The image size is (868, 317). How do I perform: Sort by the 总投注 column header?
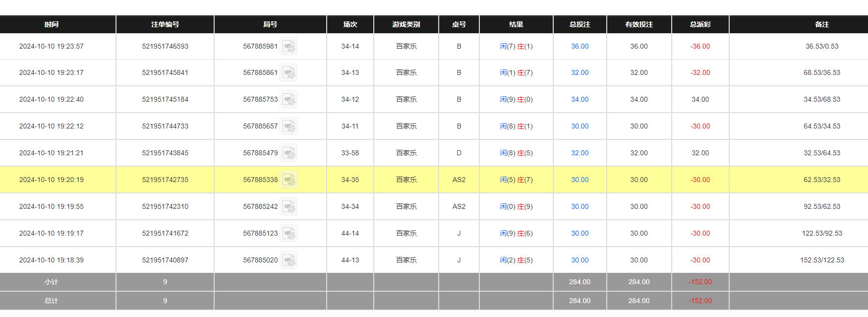click(x=579, y=24)
